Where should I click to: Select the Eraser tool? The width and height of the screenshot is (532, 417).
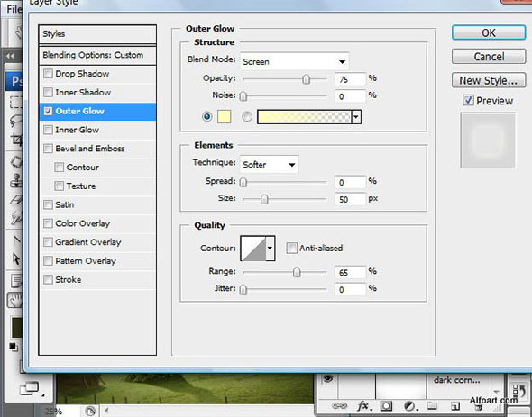(x=16, y=200)
